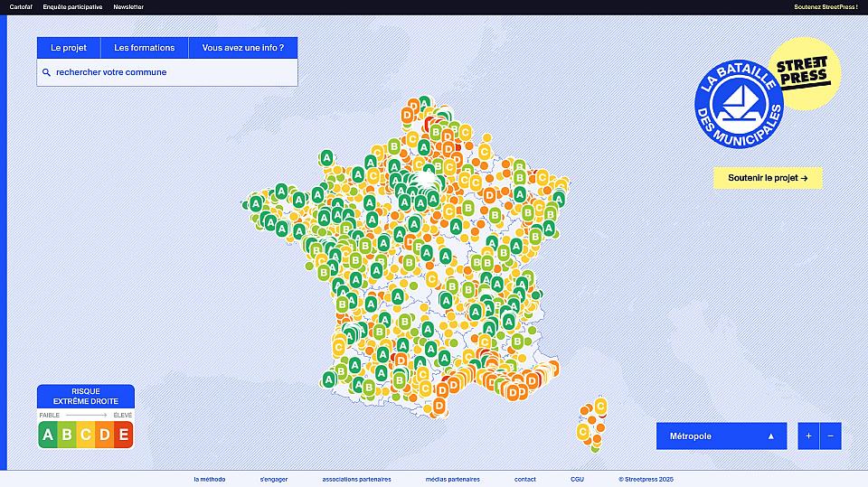Select risk level C in legend
Viewport: 868px width, 487px height.
[86, 435]
